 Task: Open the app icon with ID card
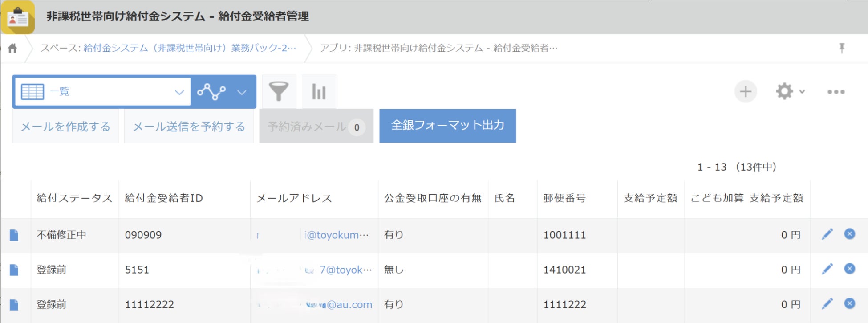(18, 17)
